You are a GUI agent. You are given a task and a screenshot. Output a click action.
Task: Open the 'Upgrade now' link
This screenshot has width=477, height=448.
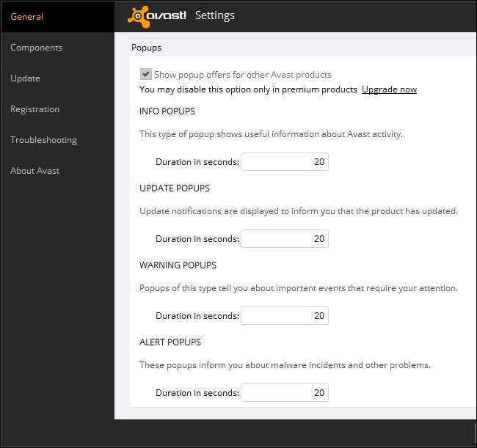coord(389,89)
